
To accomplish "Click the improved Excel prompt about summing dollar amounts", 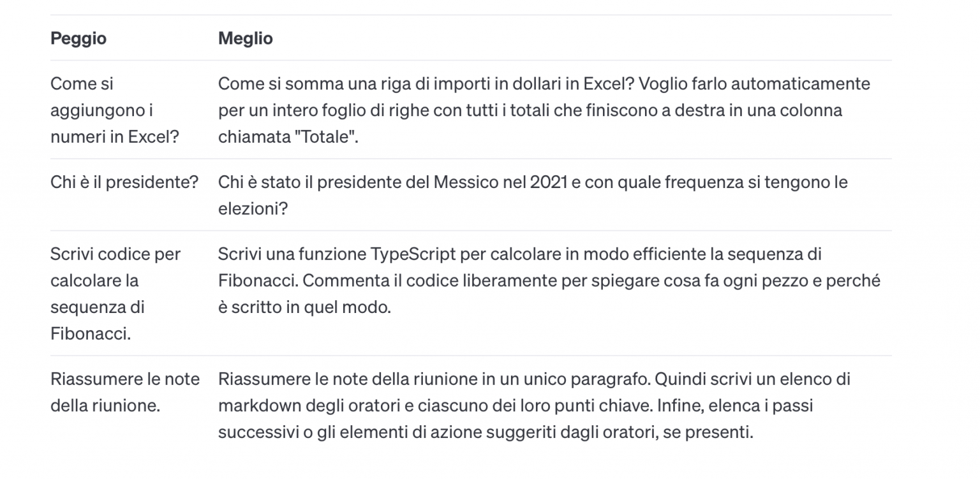I will (x=544, y=110).
